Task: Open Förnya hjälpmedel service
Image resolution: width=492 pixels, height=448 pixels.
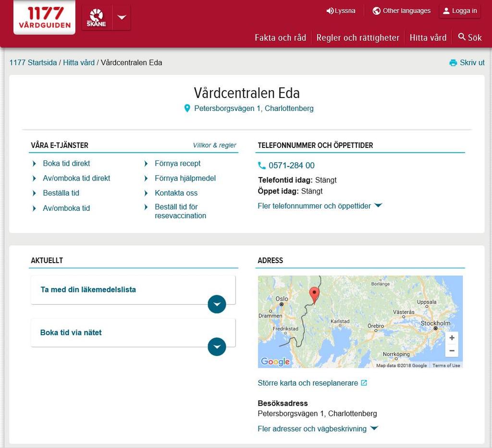Action: click(x=185, y=178)
